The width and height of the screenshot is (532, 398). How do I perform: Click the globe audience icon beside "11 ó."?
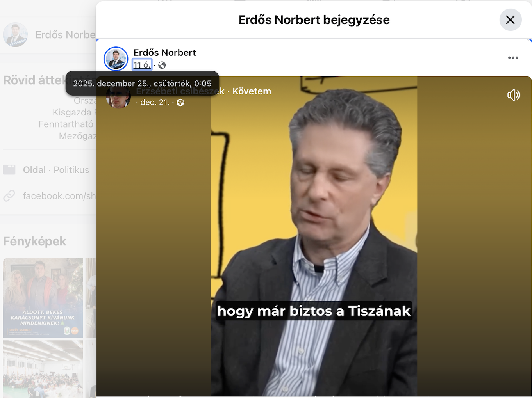tap(162, 65)
